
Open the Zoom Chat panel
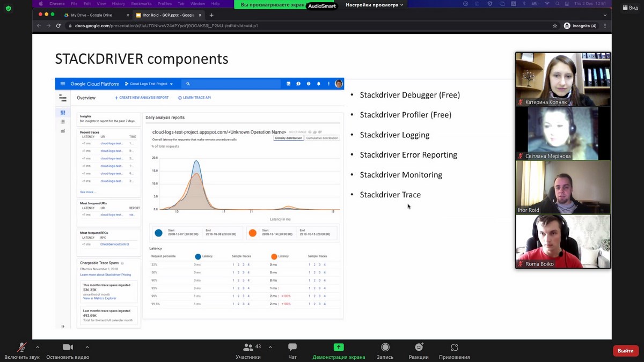point(292,348)
